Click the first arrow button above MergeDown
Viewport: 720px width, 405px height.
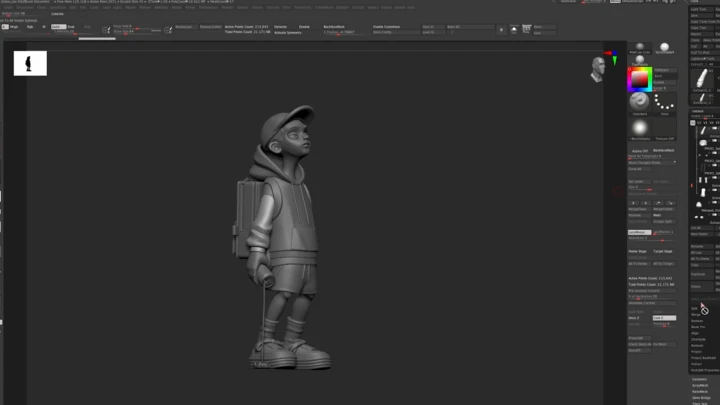click(x=633, y=203)
